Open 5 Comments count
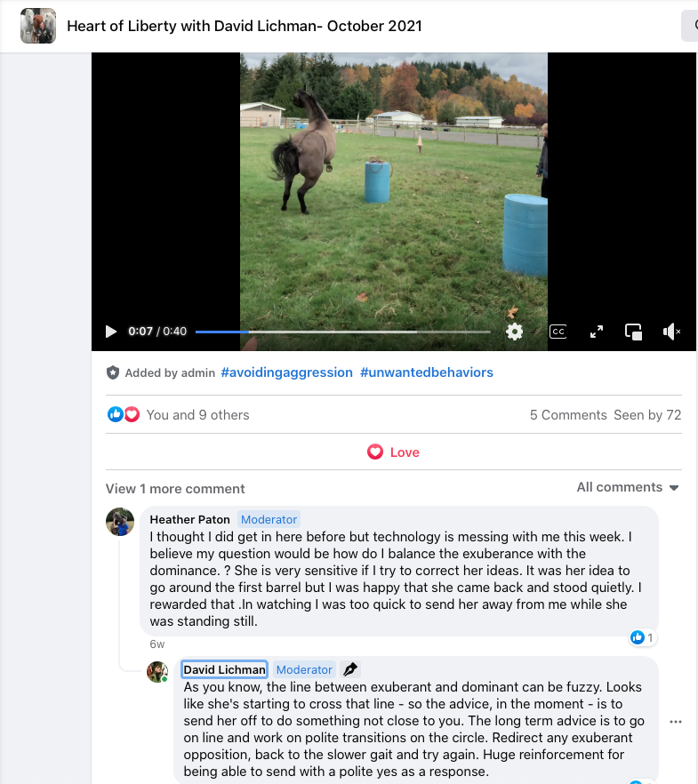This screenshot has height=784, width=698. pos(568,415)
